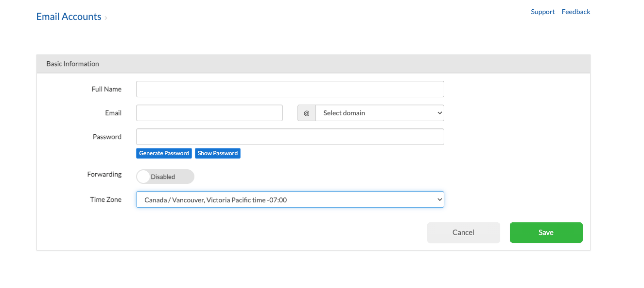Enable forwarding by clicking the Disabled switch
The image size is (644, 288).
coord(143,176)
